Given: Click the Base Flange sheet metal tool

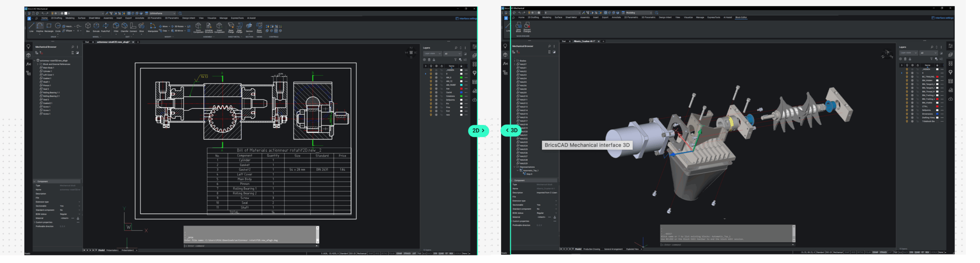Looking at the screenshot, I should (x=231, y=27).
